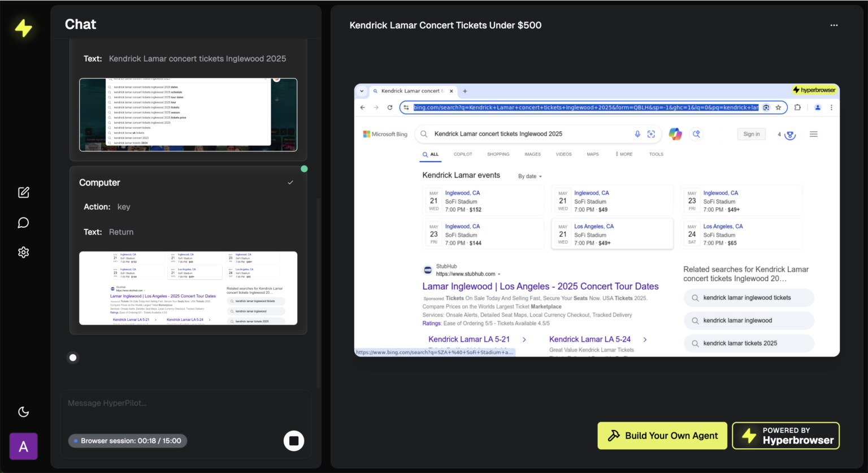
Task: Click the yellow HyperPilot lightning logo
Action: pyautogui.click(x=23, y=28)
